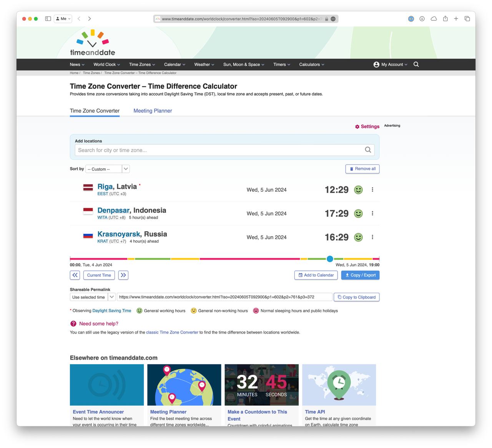Click the blue time slider handle
492x448 pixels.
[x=330, y=259]
